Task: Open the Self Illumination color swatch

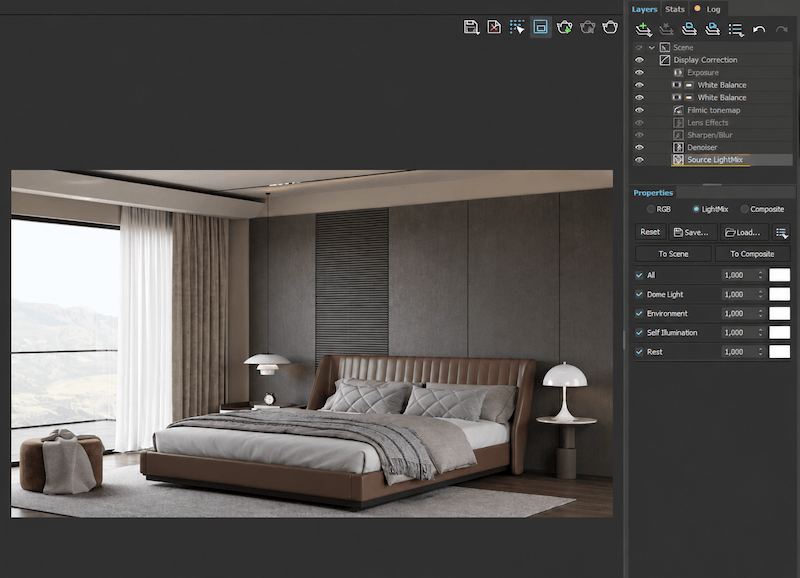Action: coord(779,333)
